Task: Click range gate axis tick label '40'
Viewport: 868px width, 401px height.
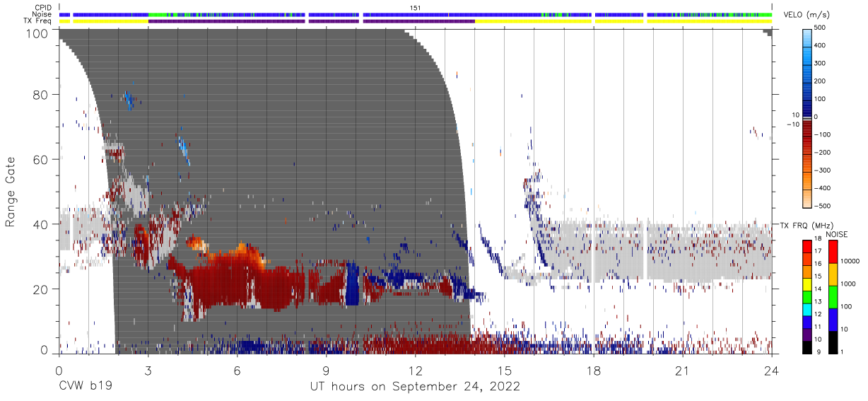Action: (40, 224)
